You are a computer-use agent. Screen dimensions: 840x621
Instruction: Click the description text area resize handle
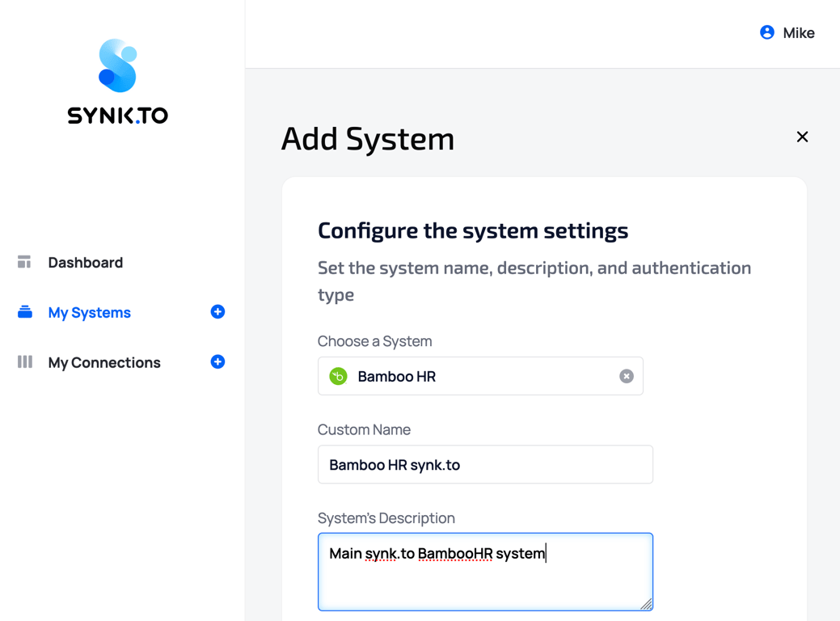647,604
